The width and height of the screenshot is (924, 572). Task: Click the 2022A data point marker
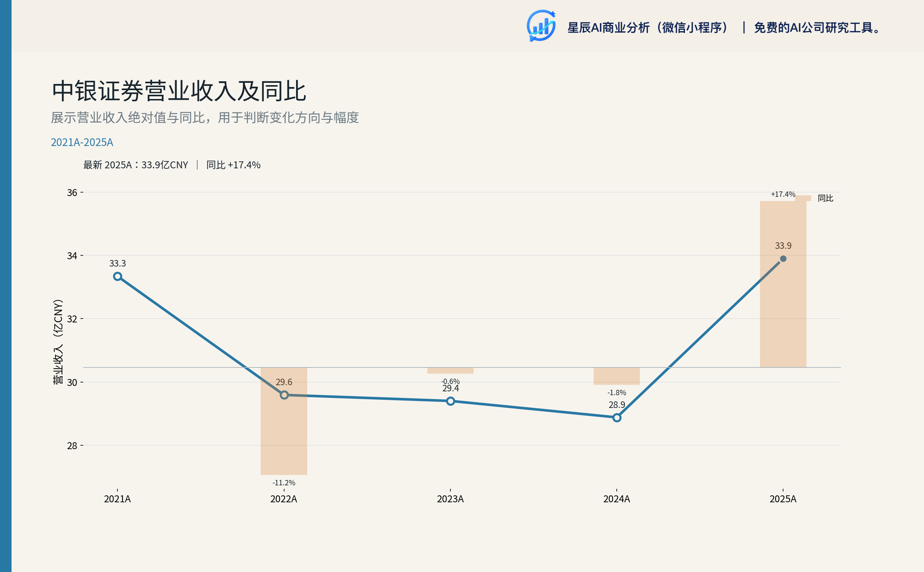[x=284, y=395]
